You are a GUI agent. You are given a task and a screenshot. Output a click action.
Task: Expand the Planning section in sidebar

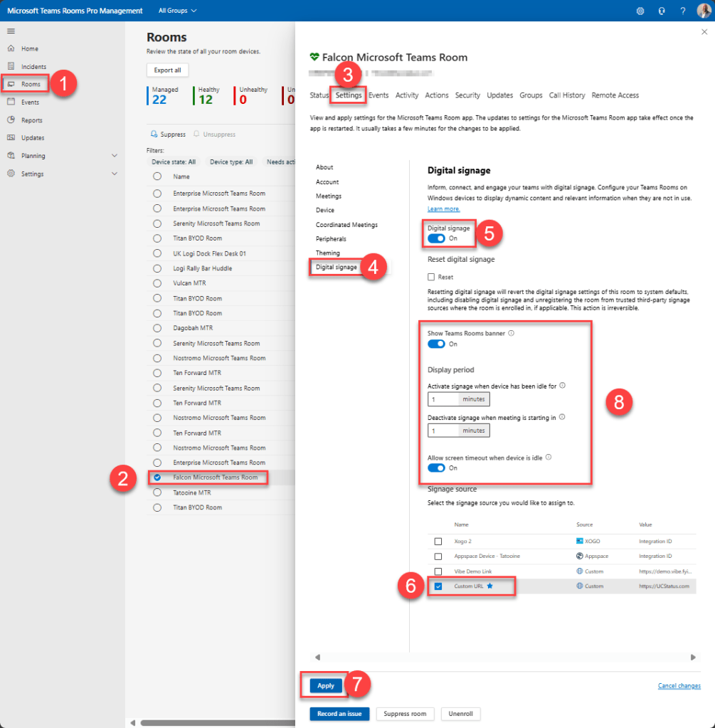115,156
